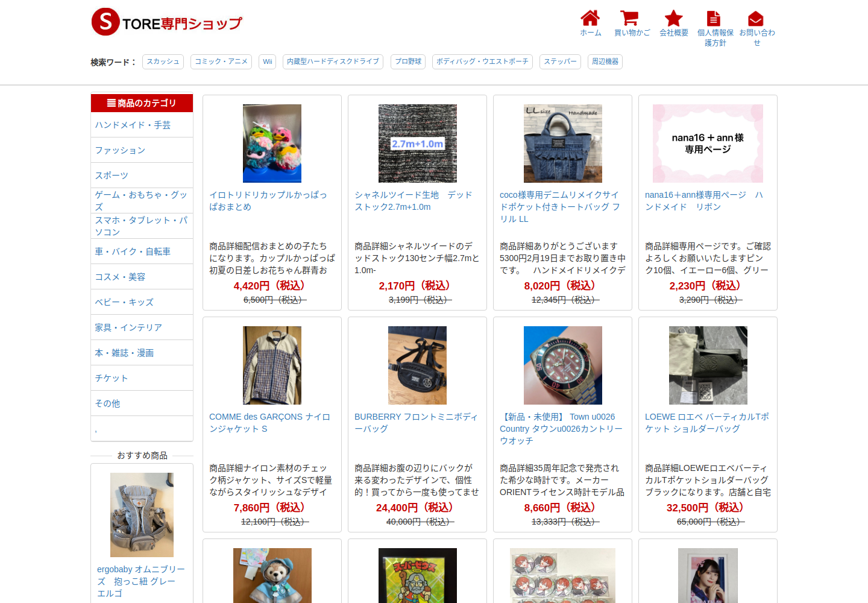Click the company overview star icon

673,18
